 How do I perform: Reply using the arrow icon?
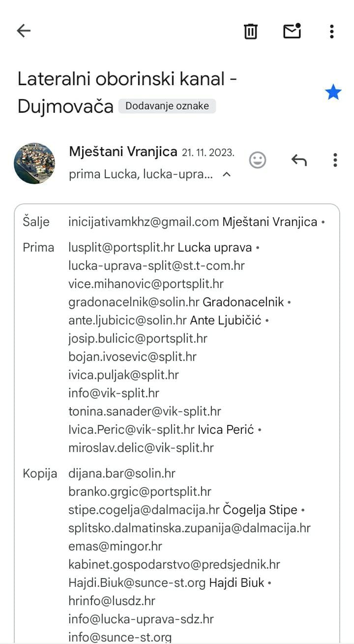[299, 160]
